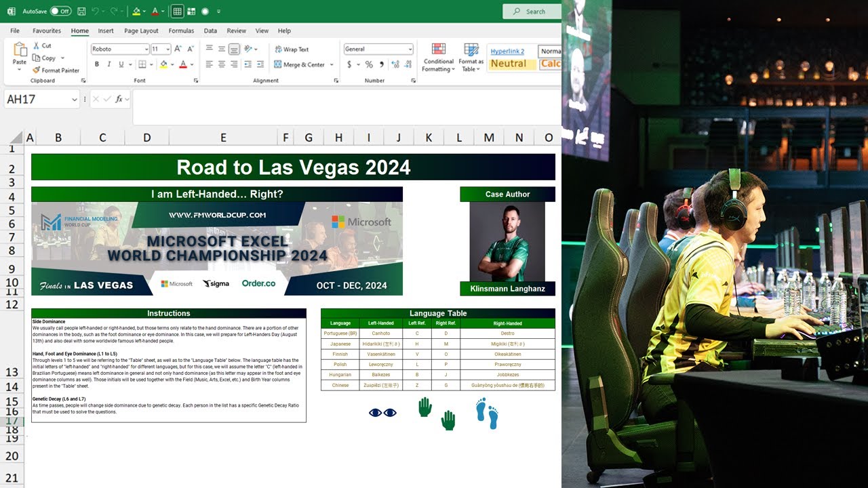This screenshot has width=868, height=488.
Task: Click the freeze panes icon in Quick Access Toolbar
Action: [x=191, y=12]
